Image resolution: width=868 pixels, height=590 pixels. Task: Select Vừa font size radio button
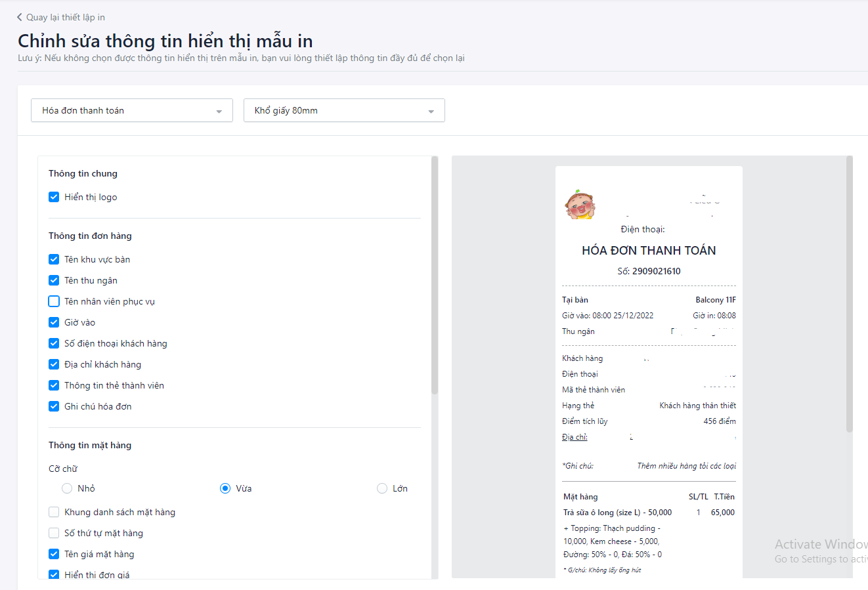225,488
